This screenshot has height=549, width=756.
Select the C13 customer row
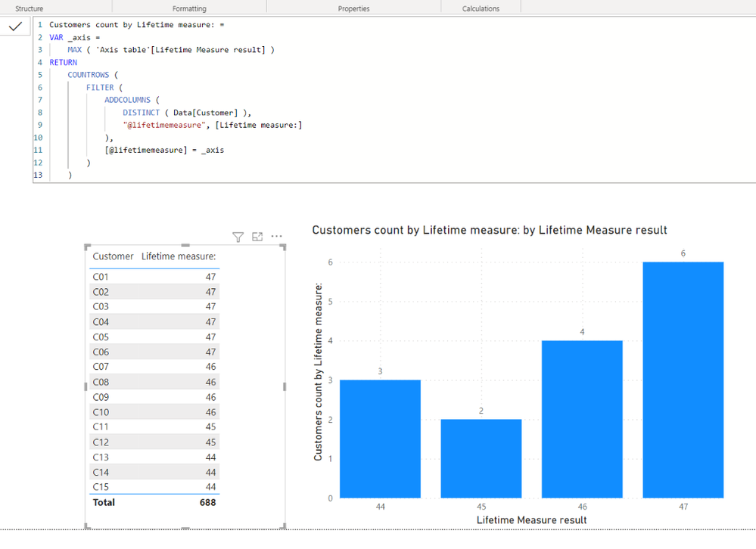pyautogui.click(x=154, y=457)
